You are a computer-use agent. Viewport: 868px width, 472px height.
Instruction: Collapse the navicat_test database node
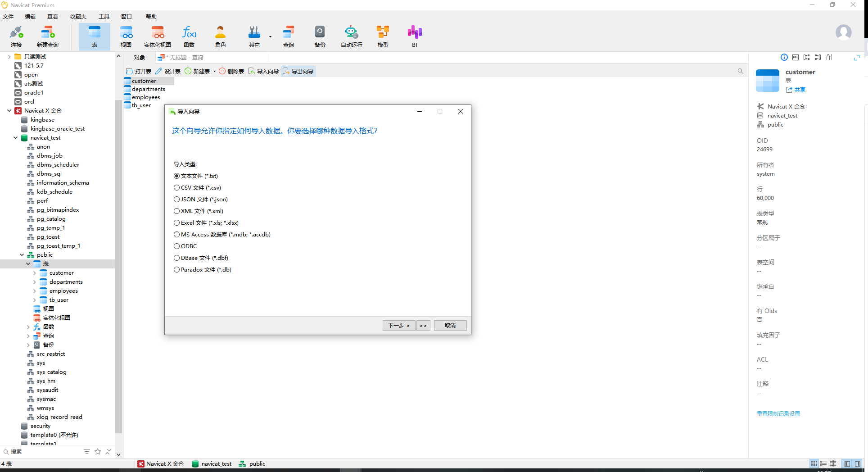pos(15,138)
